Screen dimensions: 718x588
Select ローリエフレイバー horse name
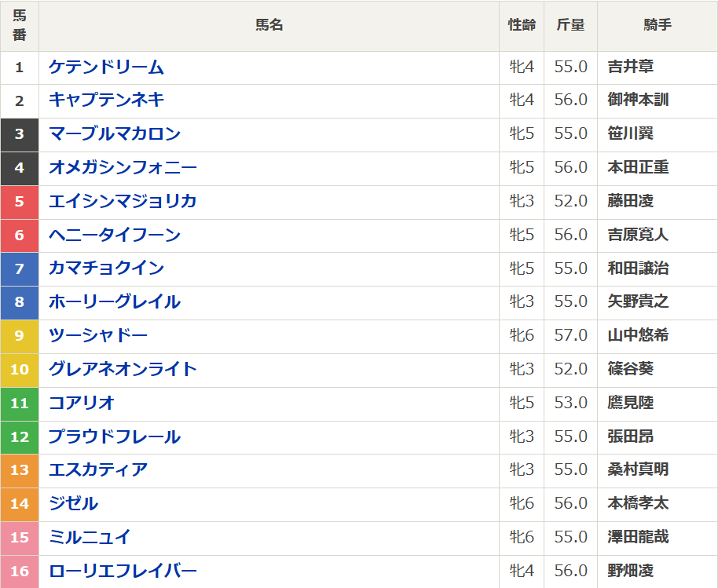123,571
